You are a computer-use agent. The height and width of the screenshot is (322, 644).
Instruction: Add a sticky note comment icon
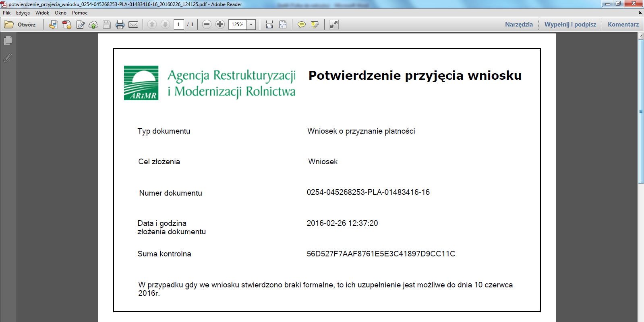(301, 25)
